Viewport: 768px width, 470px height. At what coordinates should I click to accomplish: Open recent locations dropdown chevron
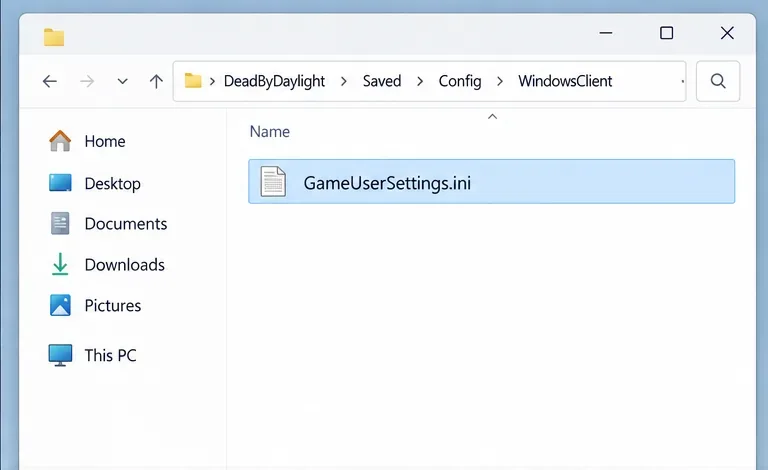[122, 81]
